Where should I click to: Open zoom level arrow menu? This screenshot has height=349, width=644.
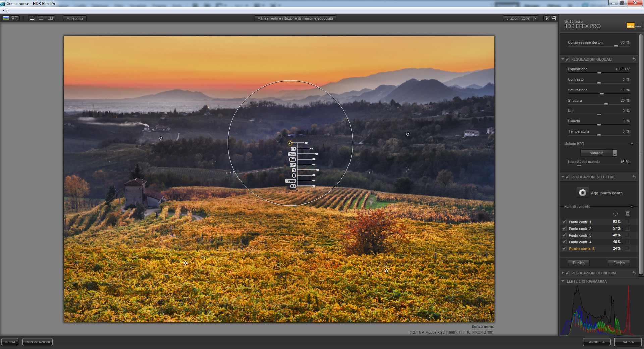pyautogui.click(x=536, y=19)
